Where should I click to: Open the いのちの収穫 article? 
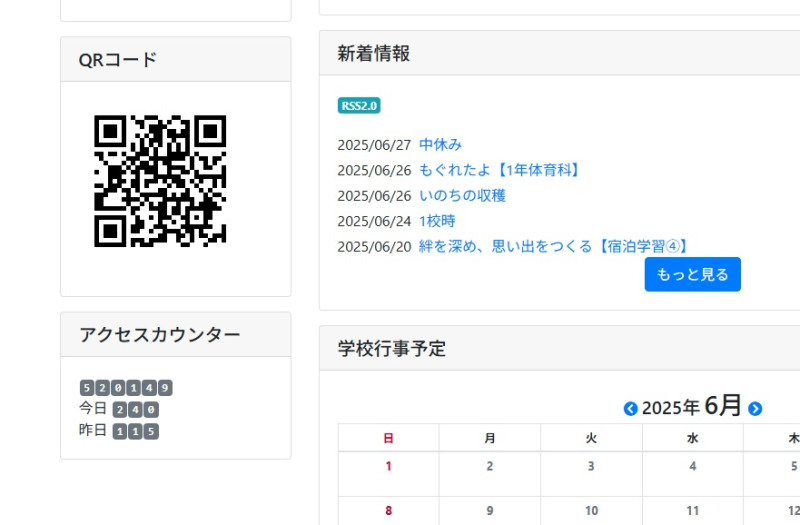point(462,195)
